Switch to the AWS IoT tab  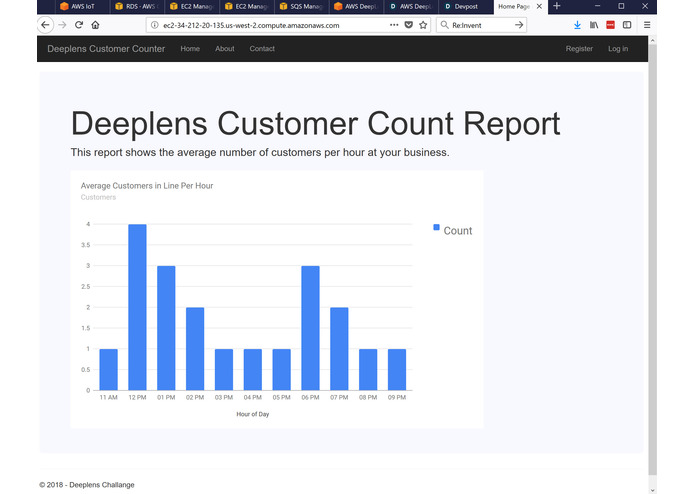coord(82,7)
